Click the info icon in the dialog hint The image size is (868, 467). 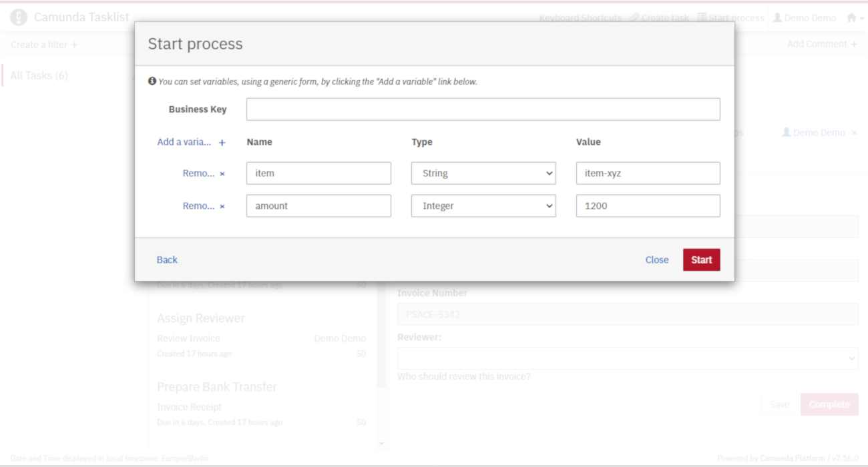[152, 81]
